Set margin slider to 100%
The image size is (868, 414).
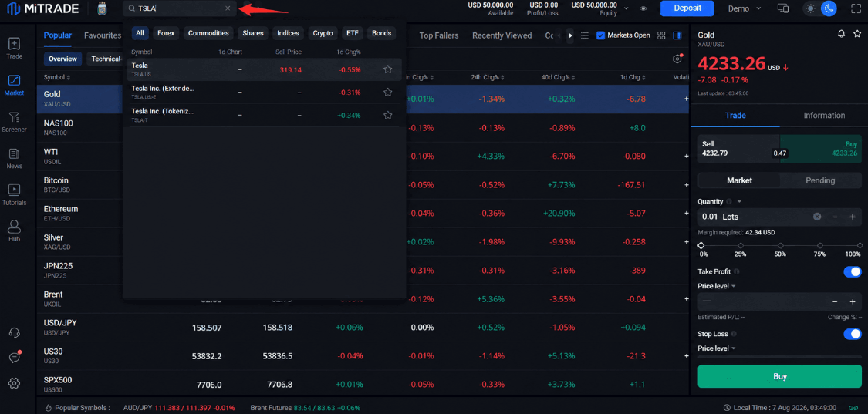click(860, 245)
